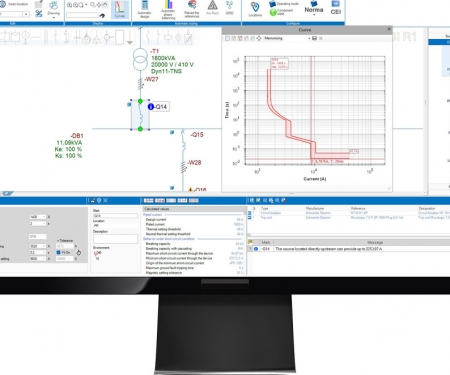Viewport: 450px width, 375px height.
Task: Open the Curves tool in the ribbon
Action: tap(120, 9)
